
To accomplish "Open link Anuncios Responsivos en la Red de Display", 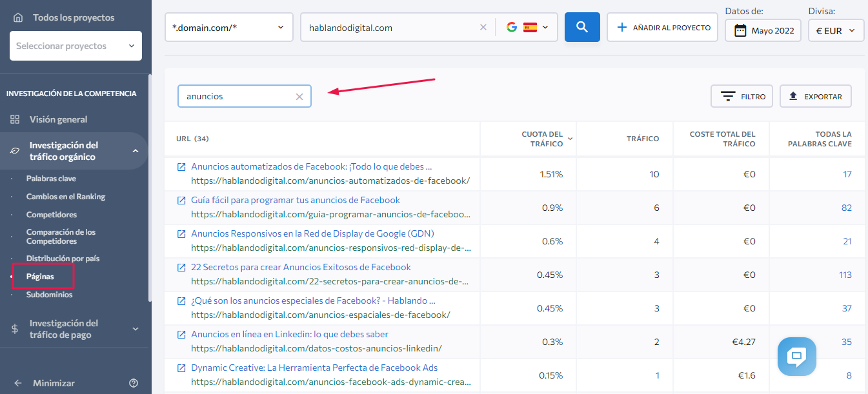I will tap(312, 233).
